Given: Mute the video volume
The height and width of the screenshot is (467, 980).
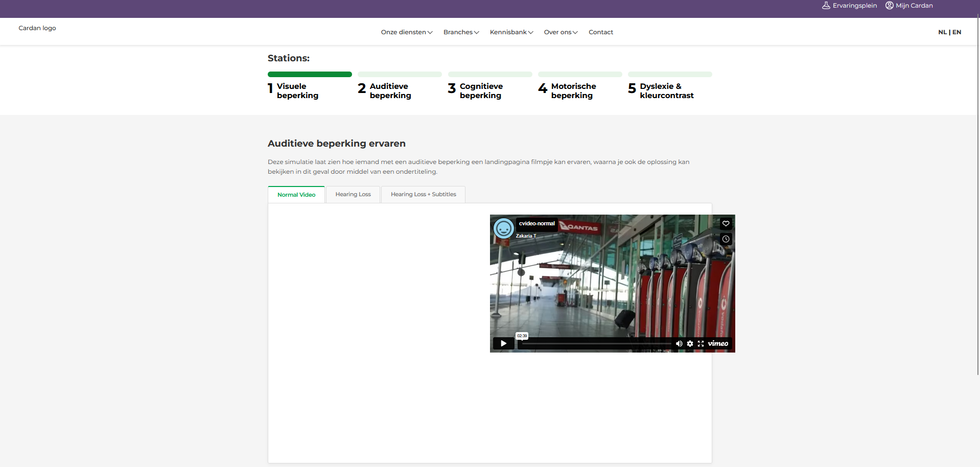Looking at the screenshot, I should click(679, 344).
